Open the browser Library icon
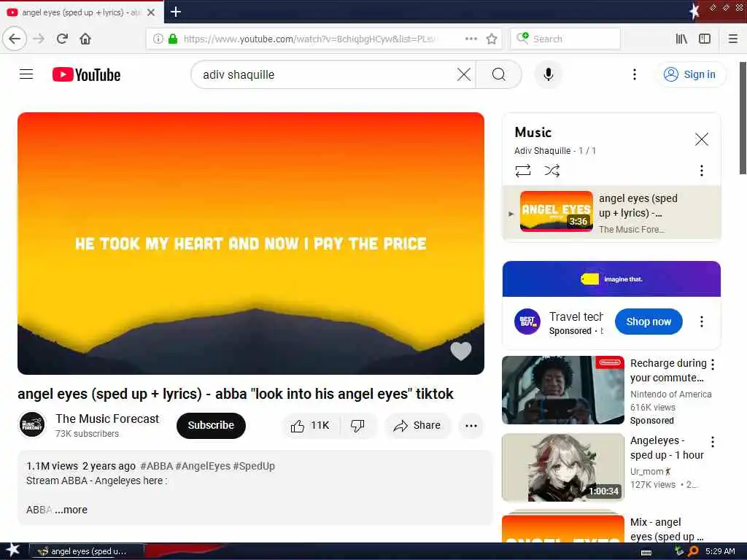This screenshot has width=747, height=560. tap(681, 39)
